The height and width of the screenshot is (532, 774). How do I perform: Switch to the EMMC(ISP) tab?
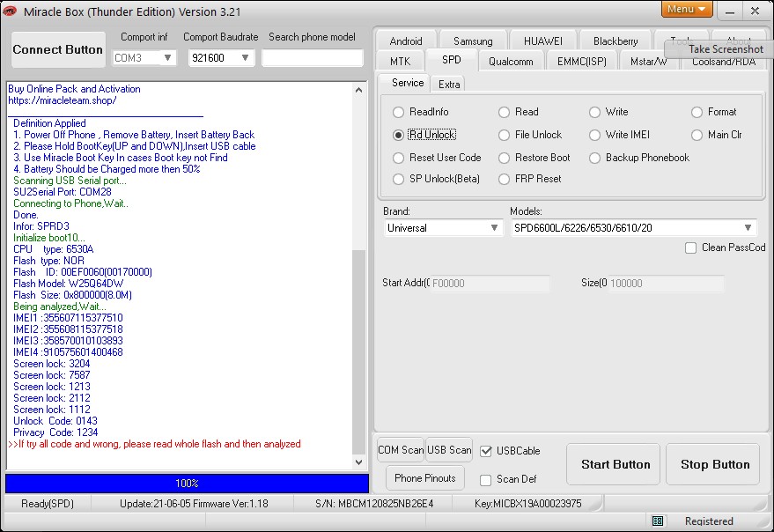[581, 62]
